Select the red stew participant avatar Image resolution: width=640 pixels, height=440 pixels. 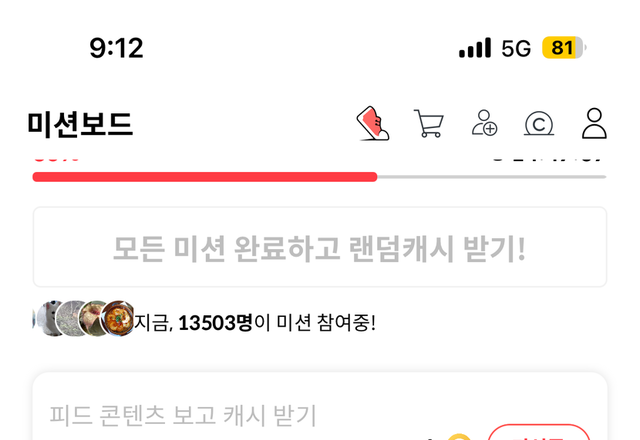(118, 319)
